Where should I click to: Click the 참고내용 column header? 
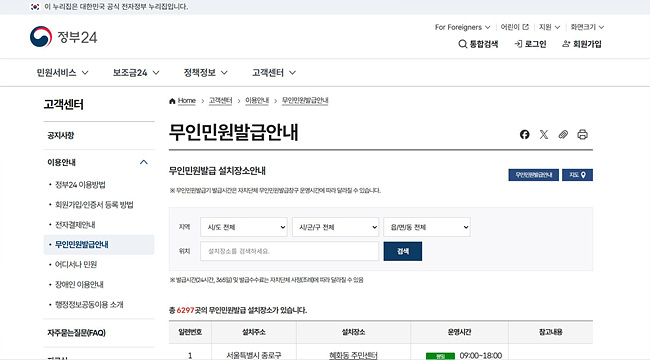click(551, 332)
